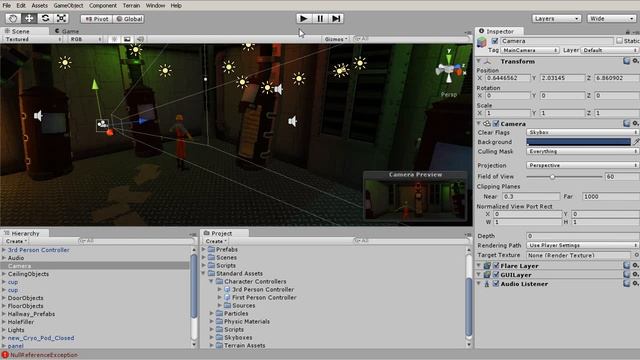The width and height of the screenshot is (640, 360).
Task: Expand the Prefabs folder
Action: pos(204,249)
